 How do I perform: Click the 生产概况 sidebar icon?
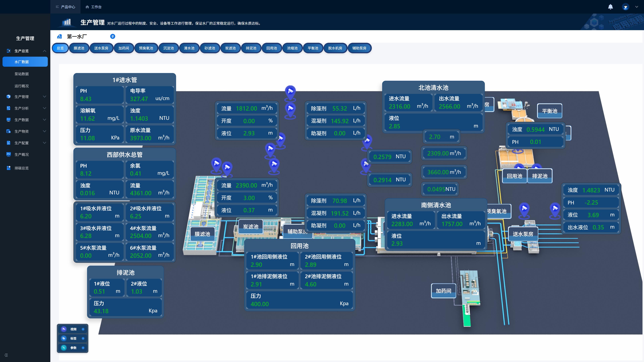[9, 154]
